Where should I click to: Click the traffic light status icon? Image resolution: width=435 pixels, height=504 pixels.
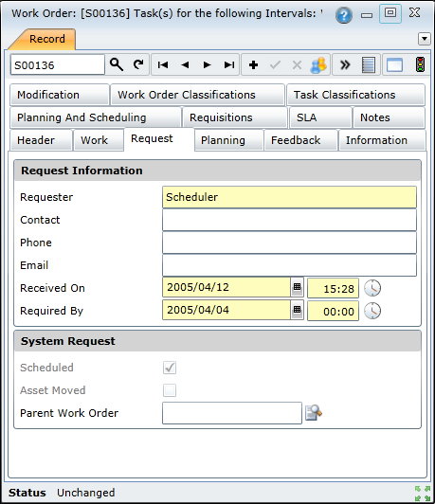pos(420,64)
